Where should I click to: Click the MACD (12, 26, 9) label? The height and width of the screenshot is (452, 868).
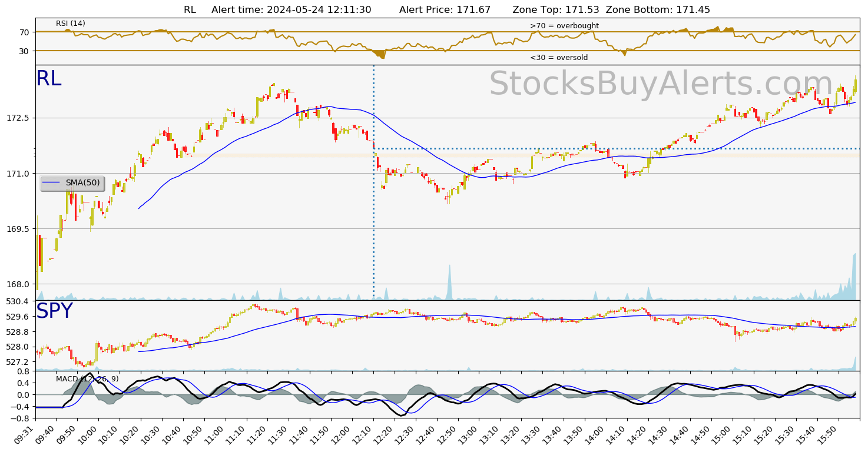(87, 378)
